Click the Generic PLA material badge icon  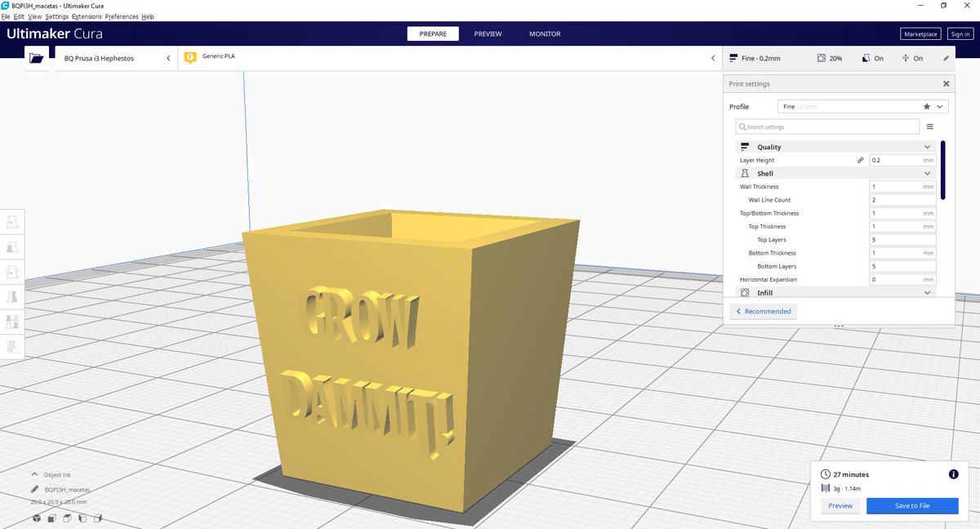(x=190, y=57)
